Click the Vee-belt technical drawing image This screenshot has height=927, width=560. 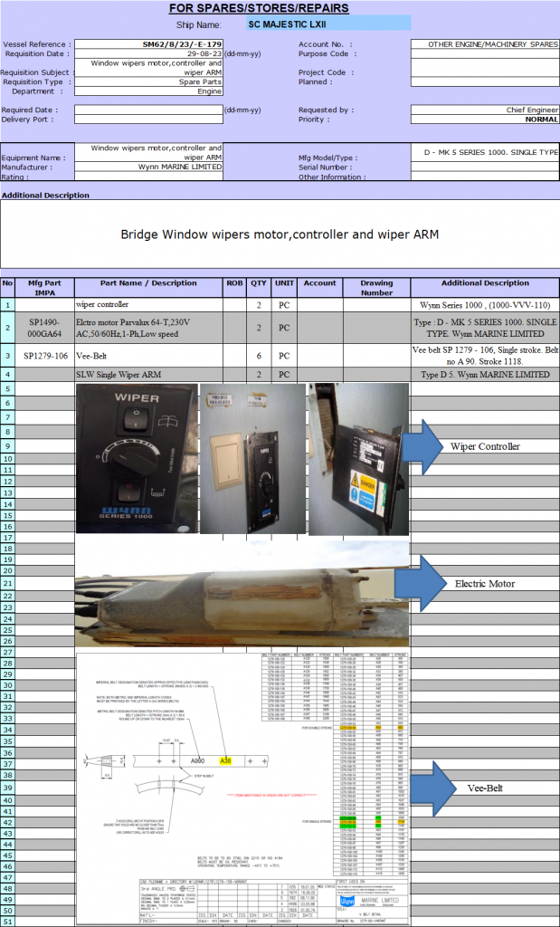point(242,786)
